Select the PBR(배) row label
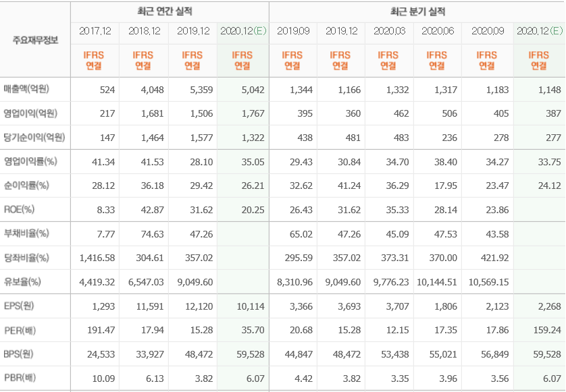Viewport: 566px width, 392px height. 20,378
